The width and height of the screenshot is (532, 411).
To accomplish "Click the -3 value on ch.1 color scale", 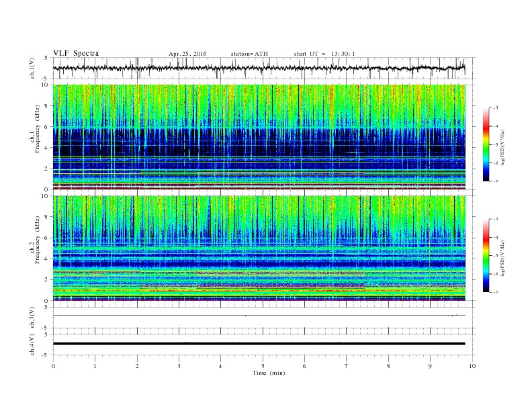I will tap(495, 108).
